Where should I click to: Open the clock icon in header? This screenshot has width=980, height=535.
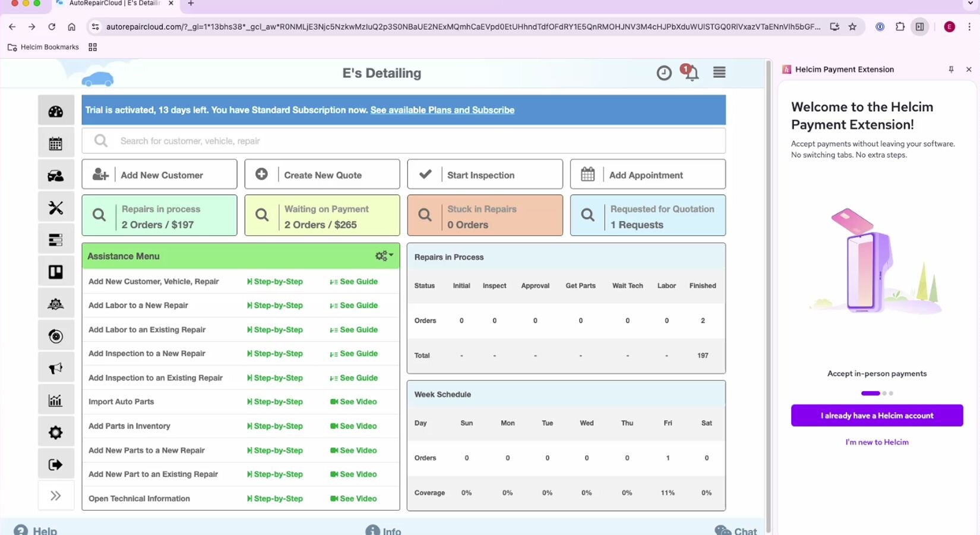(x=664, y=73)
